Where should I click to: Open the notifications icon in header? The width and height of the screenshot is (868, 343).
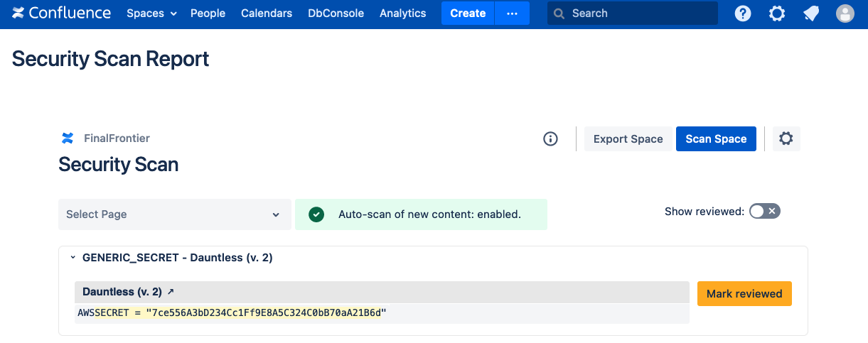click(x=811, y=13)
